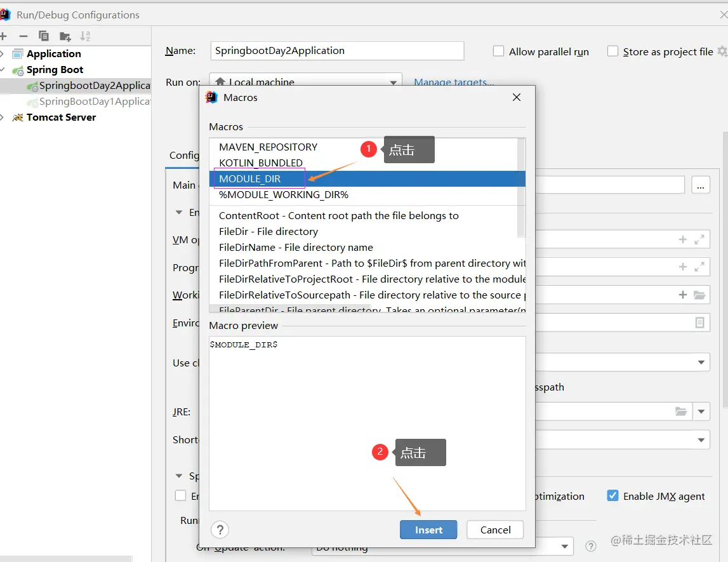Select the Tomcat Server tree node
728x562 pixels.
pyautogui.click(x=61, y=117)
